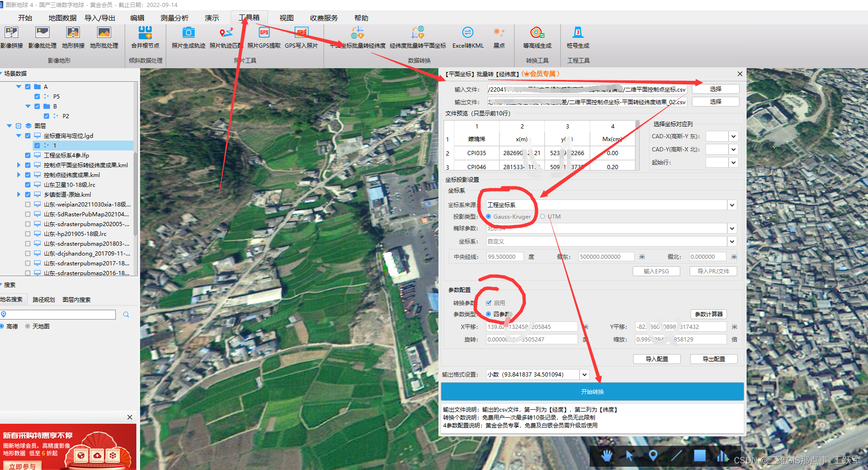
Task: Close the coordinate conversion dialog
Action: point(740,74)
